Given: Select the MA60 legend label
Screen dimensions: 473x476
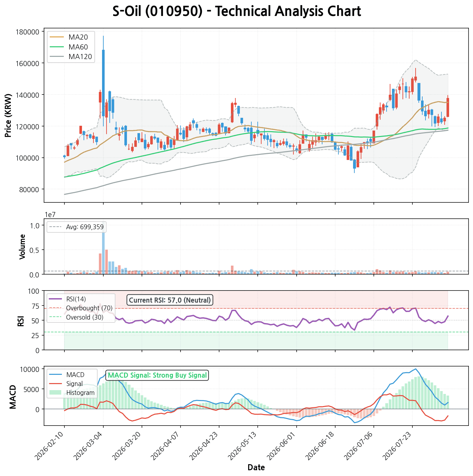Looking at the screenshot, I should (78, 47).
